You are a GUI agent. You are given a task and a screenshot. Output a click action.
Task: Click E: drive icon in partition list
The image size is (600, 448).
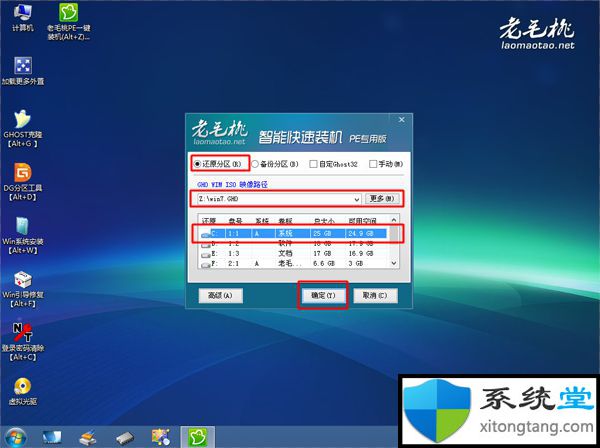206,254
